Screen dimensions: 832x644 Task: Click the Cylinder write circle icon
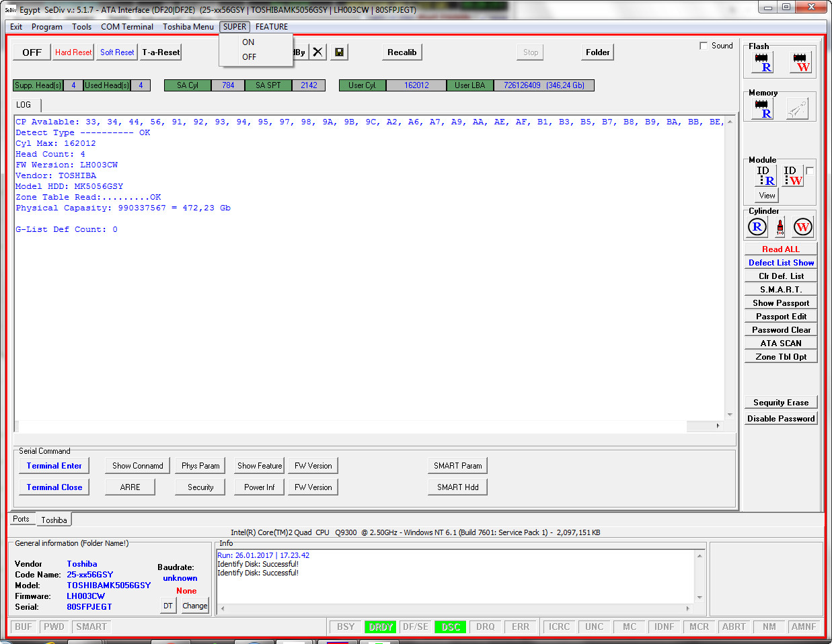tap(802, 227)
